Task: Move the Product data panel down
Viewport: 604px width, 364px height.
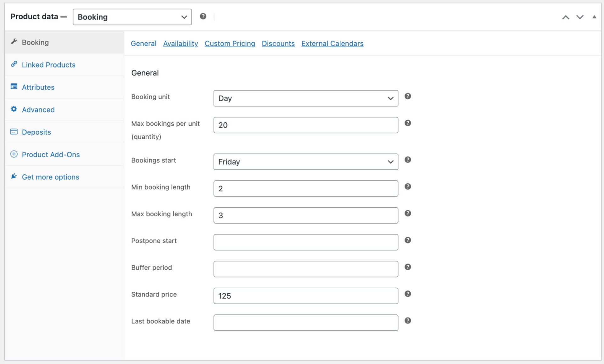Action: pyautogui.click(x=580, y=17)
